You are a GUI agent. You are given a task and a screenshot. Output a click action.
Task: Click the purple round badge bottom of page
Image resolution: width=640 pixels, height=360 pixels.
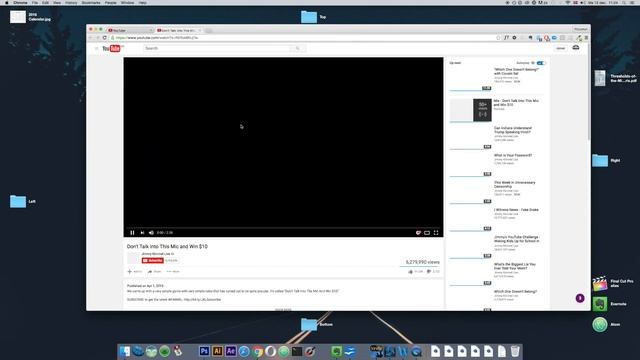point(580,298)
